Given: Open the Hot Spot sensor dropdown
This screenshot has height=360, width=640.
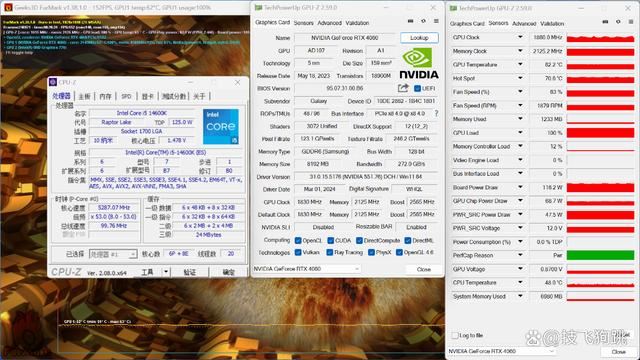Looking at the screenshot, I should pos(520,78).
